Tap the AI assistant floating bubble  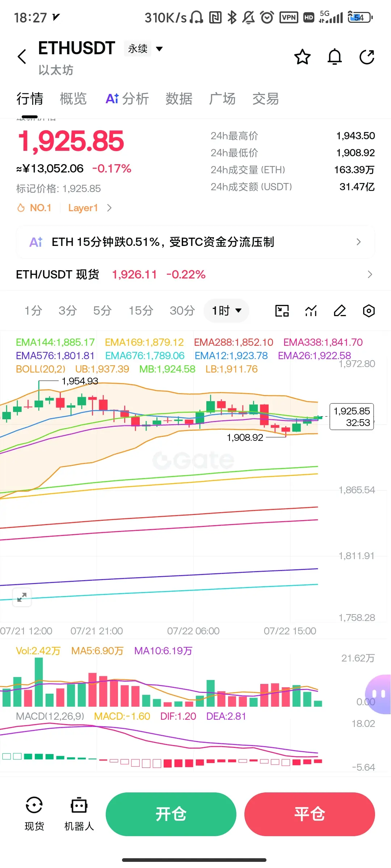pyautogui.click(x=379, y=694)
